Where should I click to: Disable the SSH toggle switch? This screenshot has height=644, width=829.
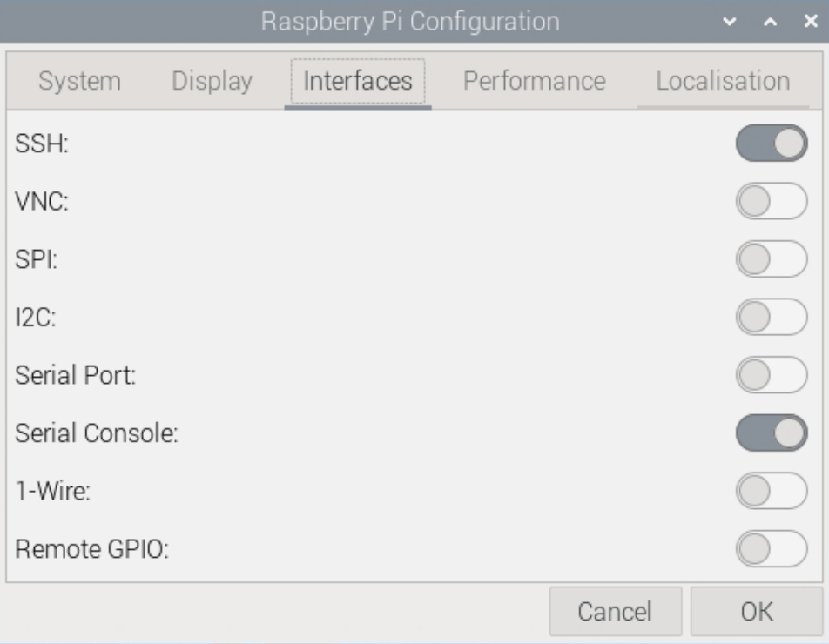pyautogui.click(x=772, y=144)
